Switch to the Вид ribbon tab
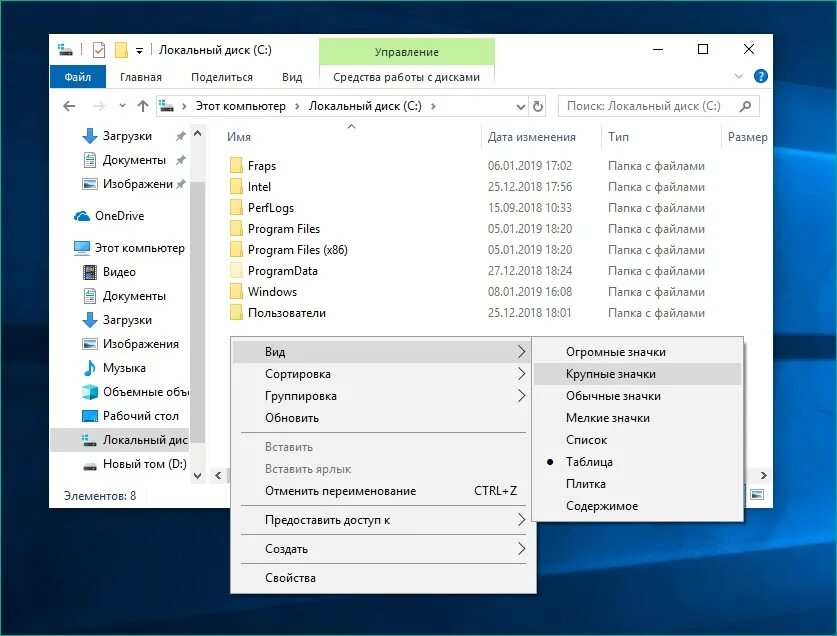The image size is (837, 636). pyautogui.click(x=292, y=77)
